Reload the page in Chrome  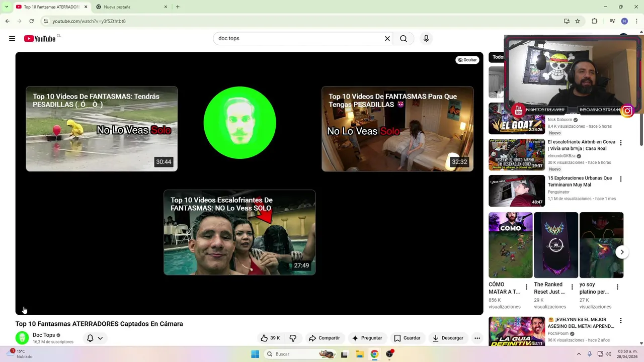pyautogui.click(x=31, y=21)
